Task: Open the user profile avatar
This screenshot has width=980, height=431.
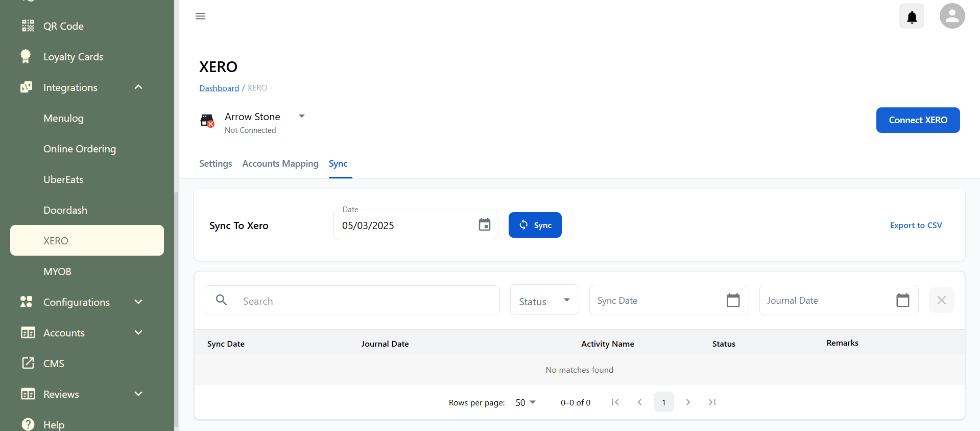Action: click(952, 16)
